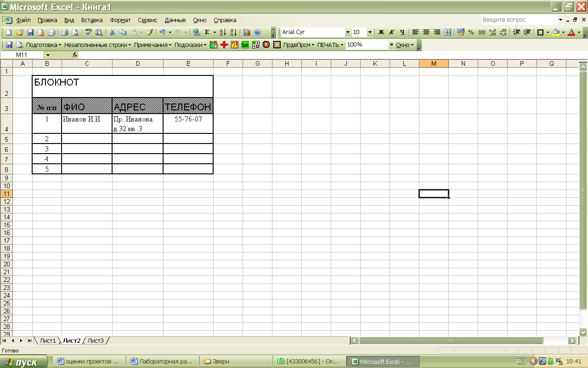Decrease the cell indent
The image size is (588, 368).
coord(516,32)
